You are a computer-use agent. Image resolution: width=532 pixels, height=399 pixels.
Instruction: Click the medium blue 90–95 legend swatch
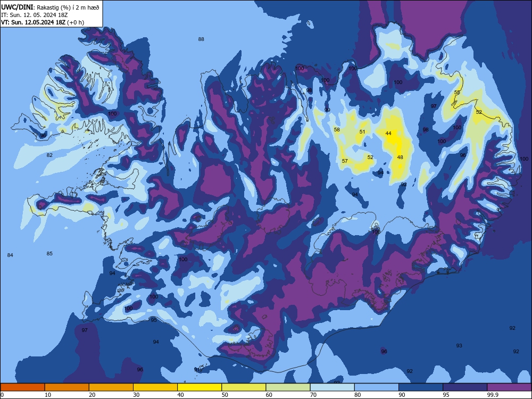point(421,387)
